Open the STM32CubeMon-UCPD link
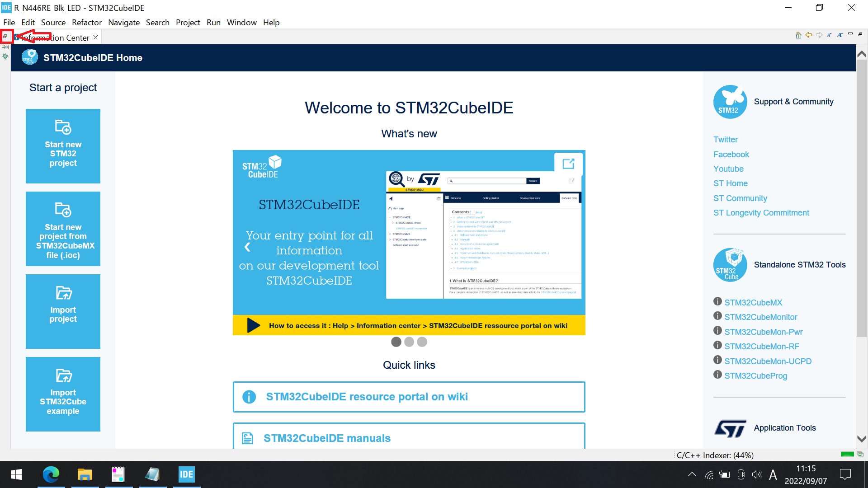Image resolution: width=868 pixels, height=488 pixels. 768,361
